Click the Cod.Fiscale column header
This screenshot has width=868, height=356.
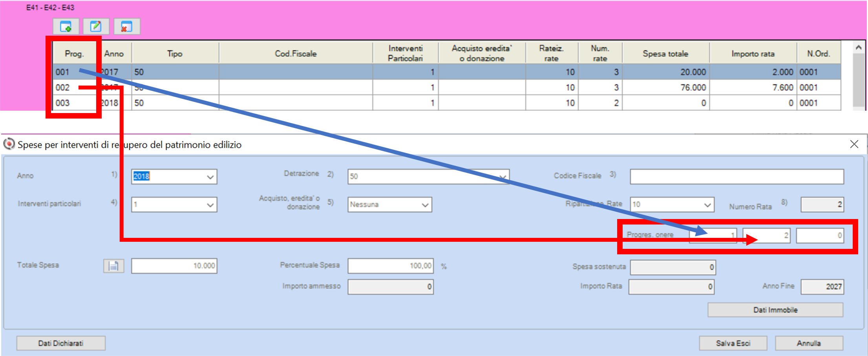(x=296, y=53)
